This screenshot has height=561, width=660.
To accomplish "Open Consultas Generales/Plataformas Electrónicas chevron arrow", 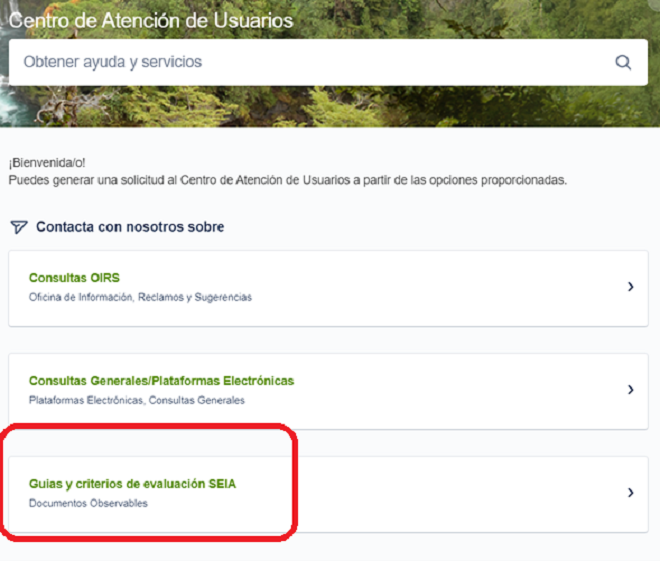I will tap(630, 390).
